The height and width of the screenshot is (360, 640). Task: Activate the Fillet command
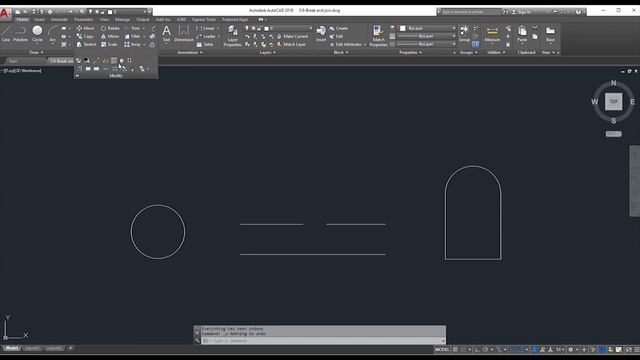132,36
